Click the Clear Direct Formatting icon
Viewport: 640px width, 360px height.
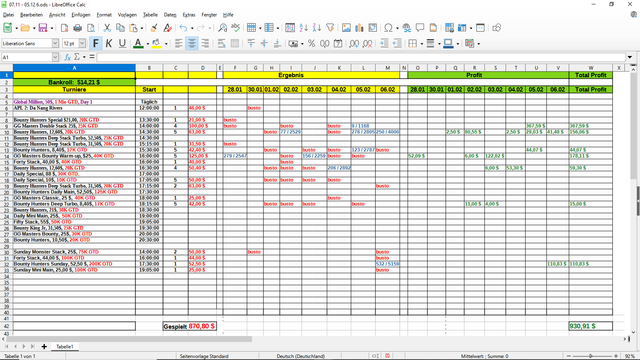(x=167, y=28)
